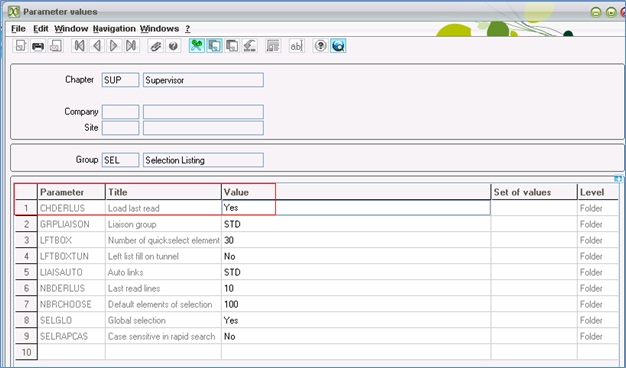This screenshot has width=626, height=368.
Task: Open the Navigation menu
Action: [x=114, y=29]
